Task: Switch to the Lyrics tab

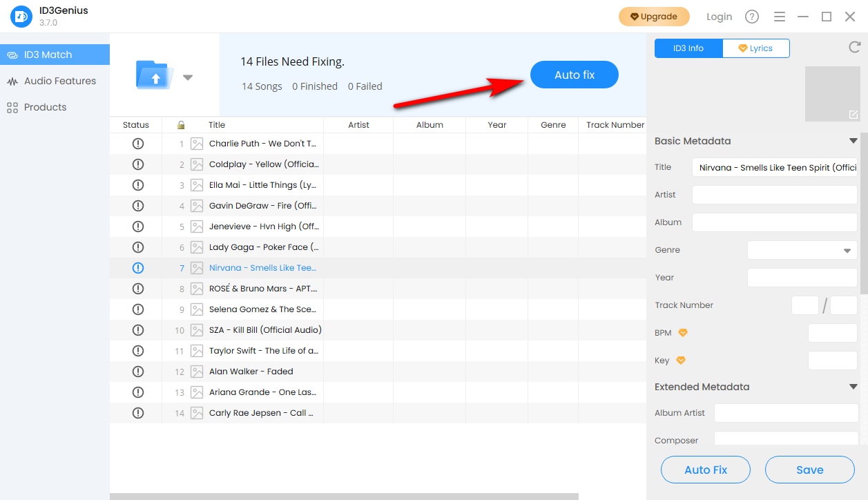Action: (x=755, y=48)
